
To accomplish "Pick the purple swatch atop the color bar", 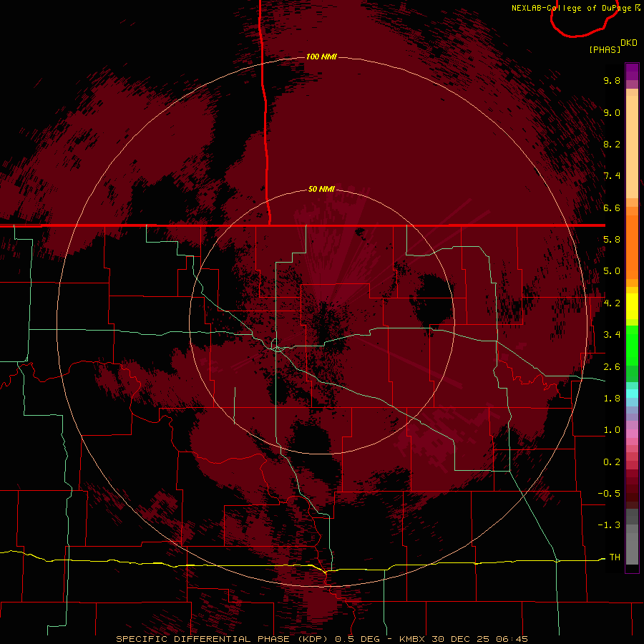I will click(632, 72).
